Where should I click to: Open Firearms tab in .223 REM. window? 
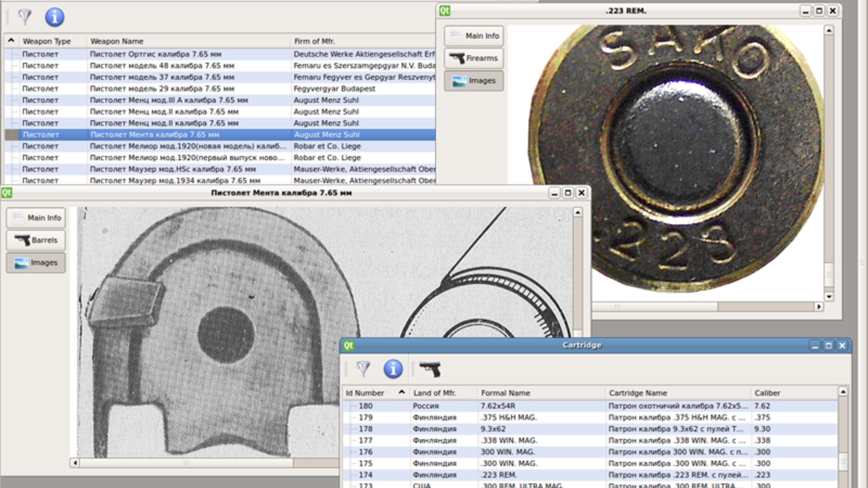[473, 58]
